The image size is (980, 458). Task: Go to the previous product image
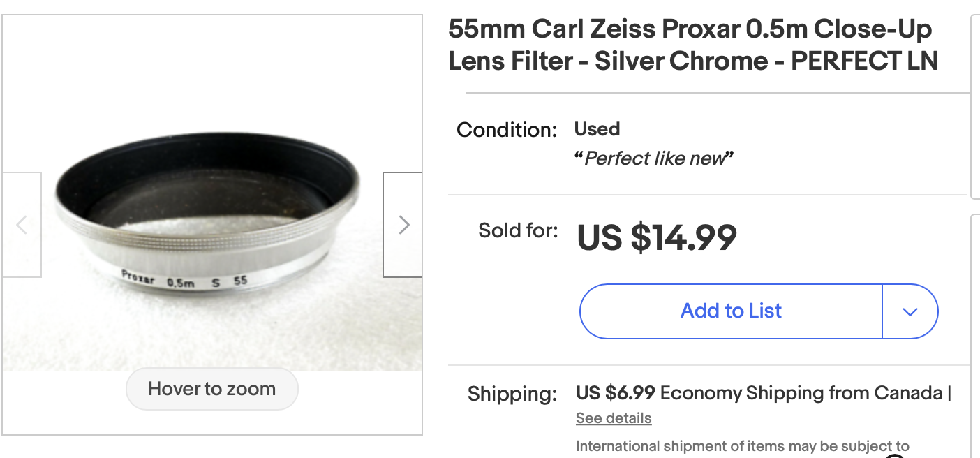(x=22, y=225)
